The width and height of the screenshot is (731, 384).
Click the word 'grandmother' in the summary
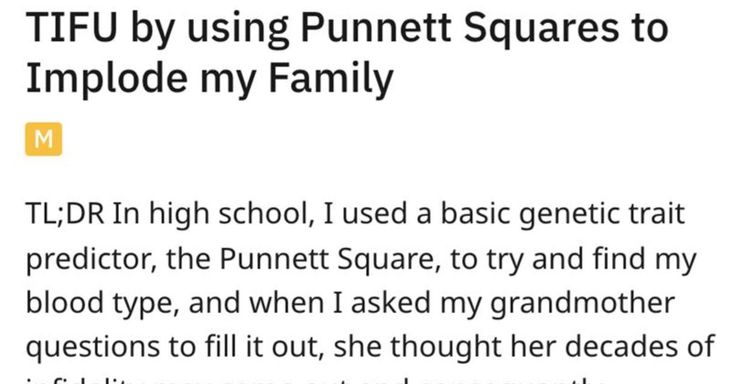tap(582, 304)
